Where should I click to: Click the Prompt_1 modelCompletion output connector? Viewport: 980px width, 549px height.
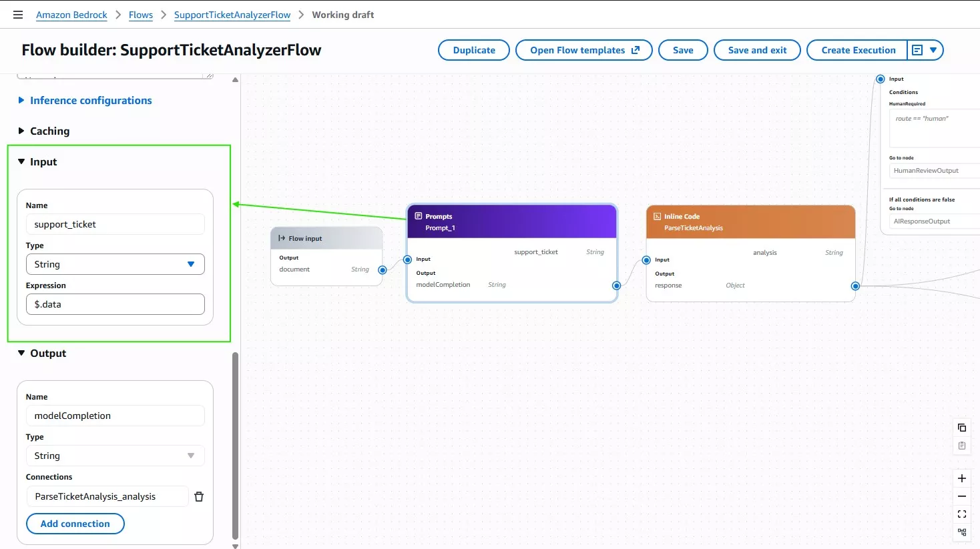617,286
